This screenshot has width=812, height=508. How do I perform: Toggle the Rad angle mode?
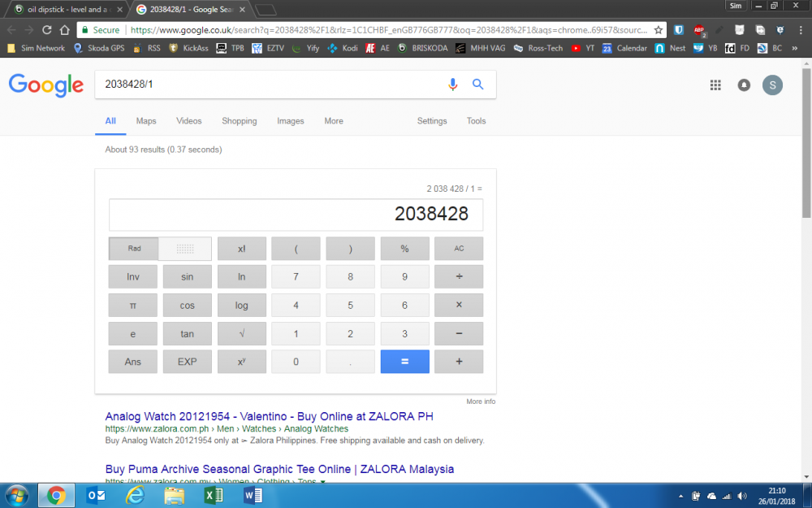134,248
